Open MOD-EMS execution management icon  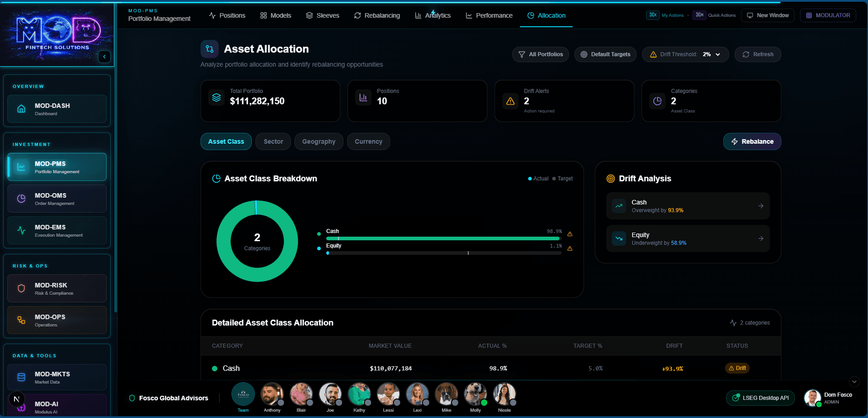point(21,230)
